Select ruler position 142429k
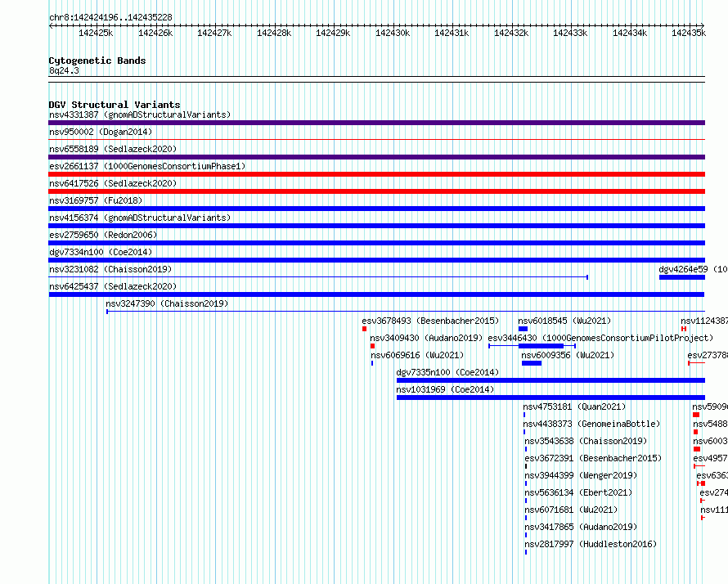 (333, 33)
